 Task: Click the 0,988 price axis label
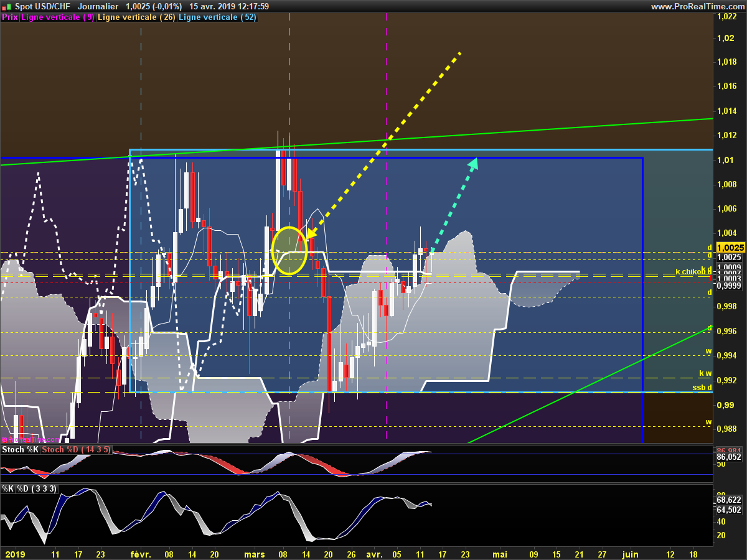point(726,429)
